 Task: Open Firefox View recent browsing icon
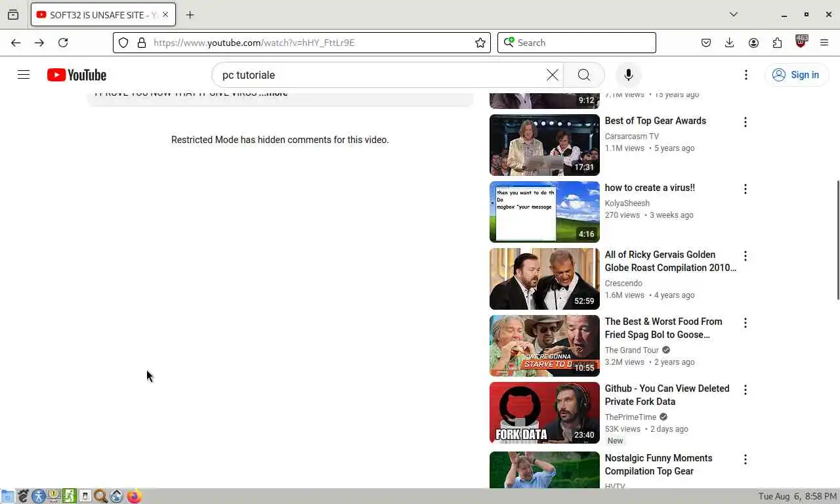pyautogui.click(x=13, y=14)
